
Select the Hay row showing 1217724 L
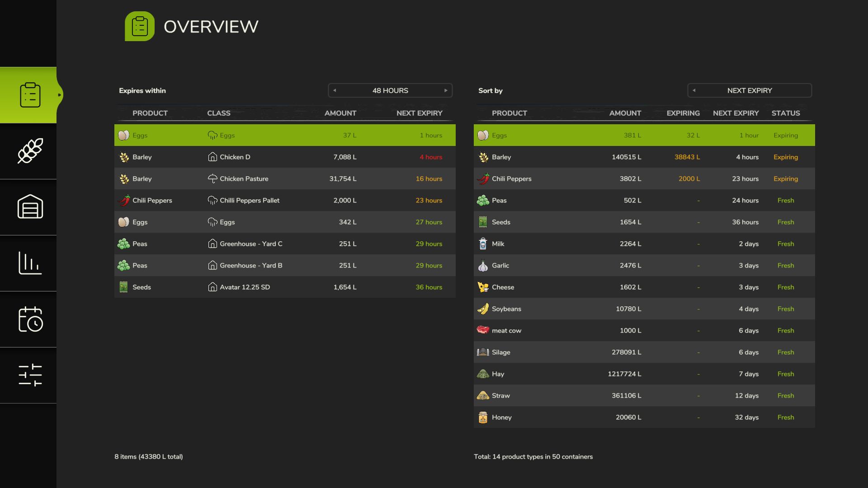coord(644,374)
